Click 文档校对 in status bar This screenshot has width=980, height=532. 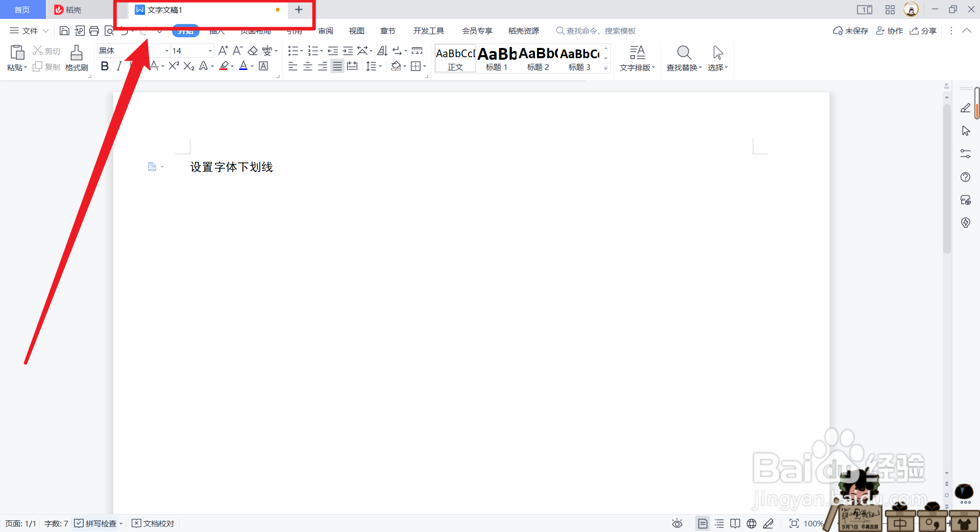point(153,523)
